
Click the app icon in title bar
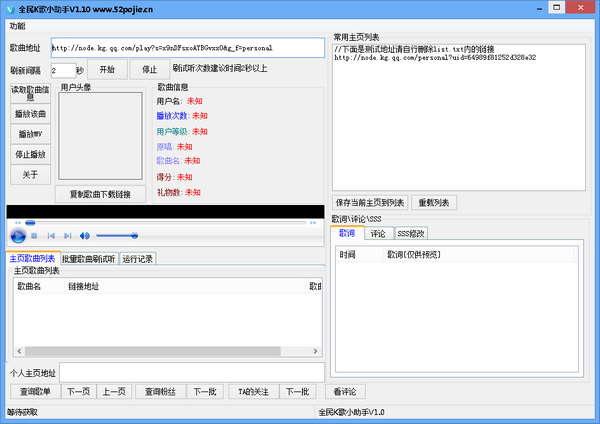(x=9, y=7)
